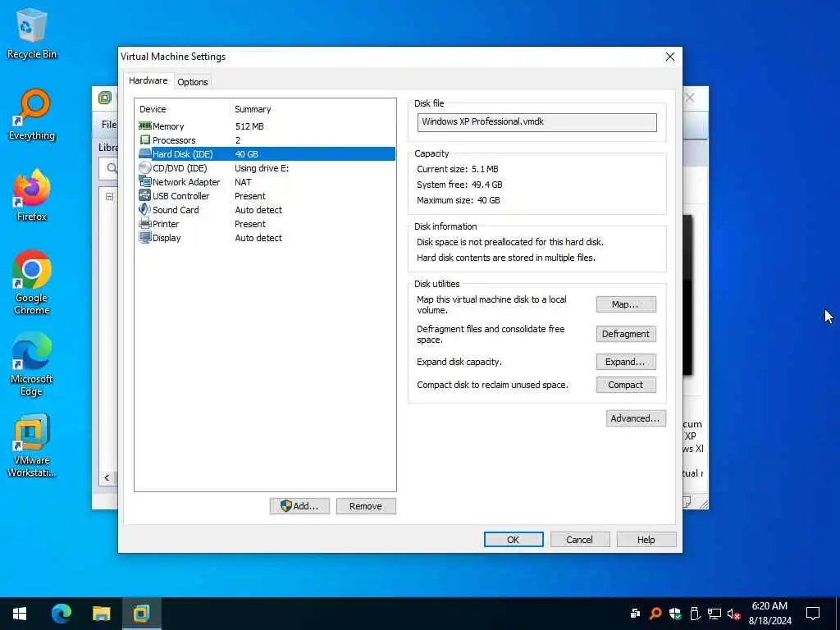Open the Google Chrome desktop icon
Viewport: 840px width, 630px height.
point(32,283)
